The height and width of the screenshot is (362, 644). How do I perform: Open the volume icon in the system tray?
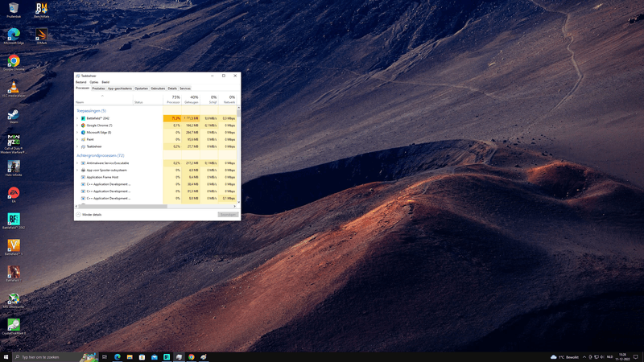602,357
